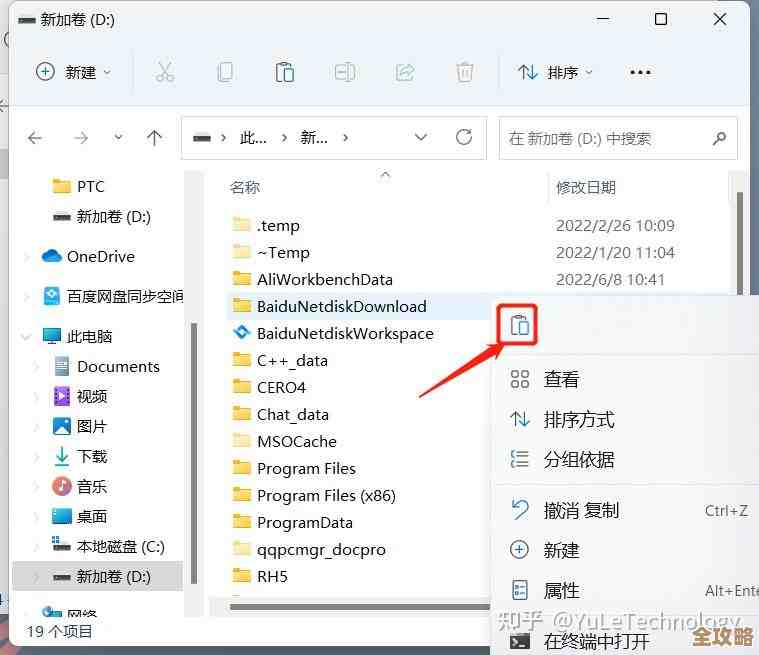Screen dimensions: 759x655
Task: Click the Local Disk (C:) drive icon
Action: tap(61, 545)
